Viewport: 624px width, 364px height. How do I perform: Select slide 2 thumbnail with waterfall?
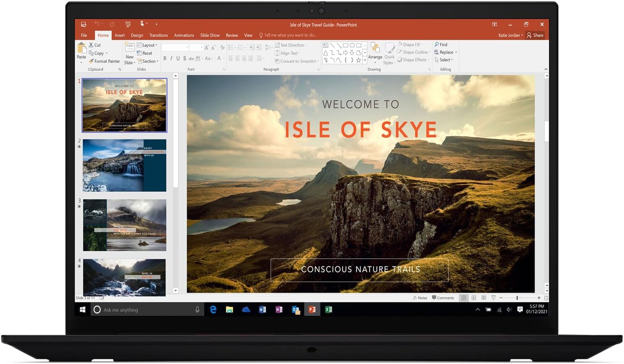pyautogui.click(x=124, y=165)
